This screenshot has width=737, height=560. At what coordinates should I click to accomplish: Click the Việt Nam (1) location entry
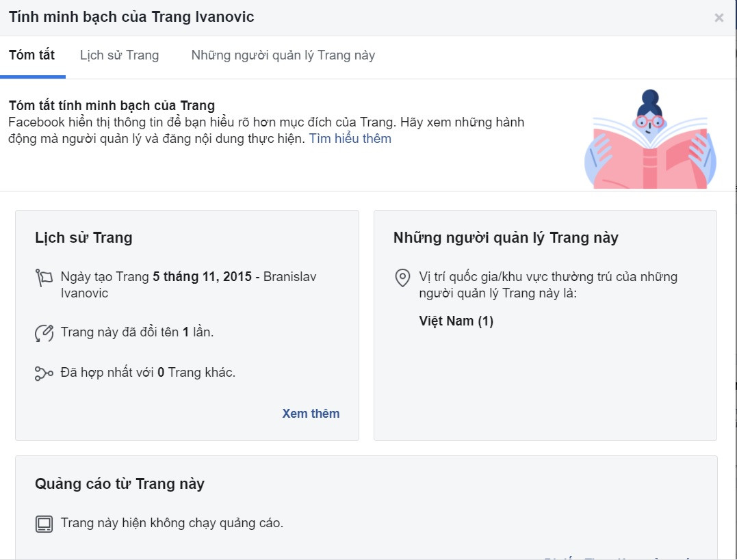pyautogui.click(x=456, y=321)
